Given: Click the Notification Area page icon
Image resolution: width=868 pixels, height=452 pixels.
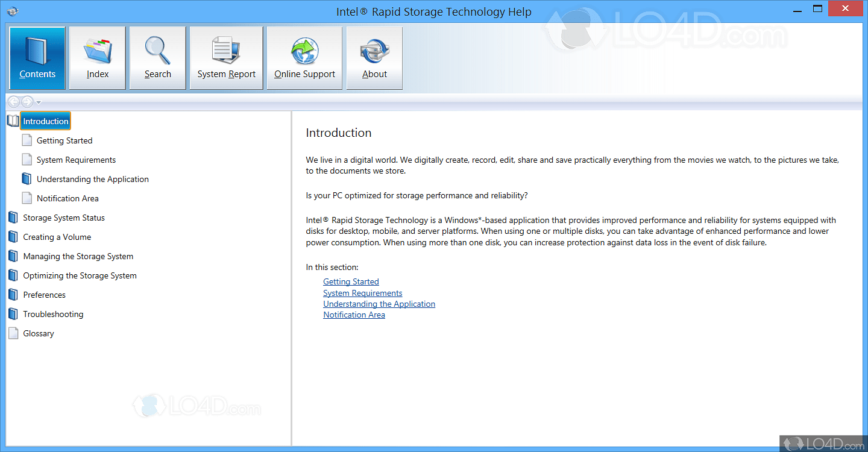Looking at the screenshot, I should pos(27,198).
